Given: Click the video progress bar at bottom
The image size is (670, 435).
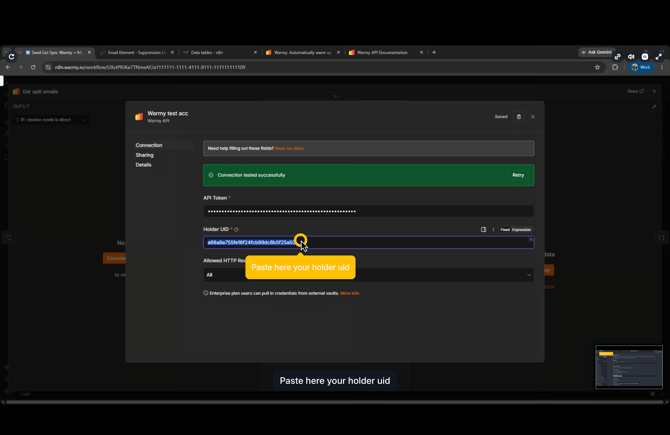Looking at the screenshot, I should tap(335, 402).
